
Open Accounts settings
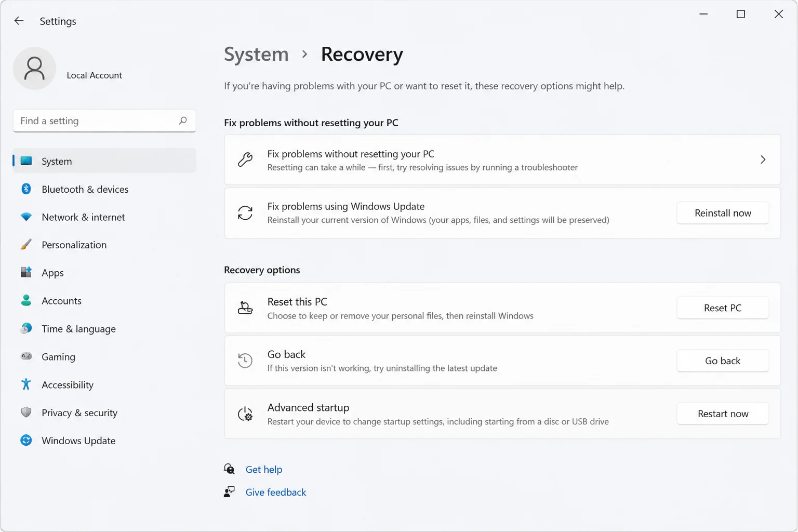pos(104,301)
